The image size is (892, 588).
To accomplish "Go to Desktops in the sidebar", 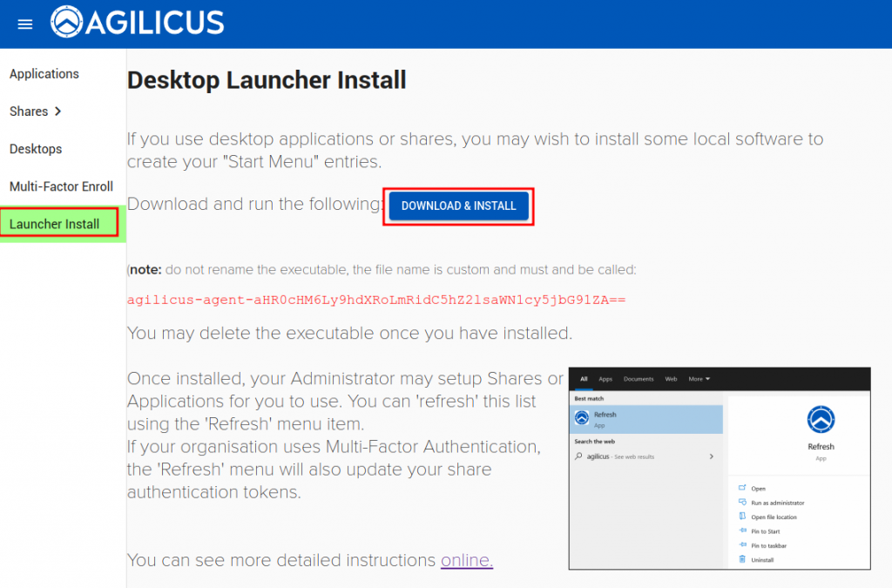I will 35,149.
